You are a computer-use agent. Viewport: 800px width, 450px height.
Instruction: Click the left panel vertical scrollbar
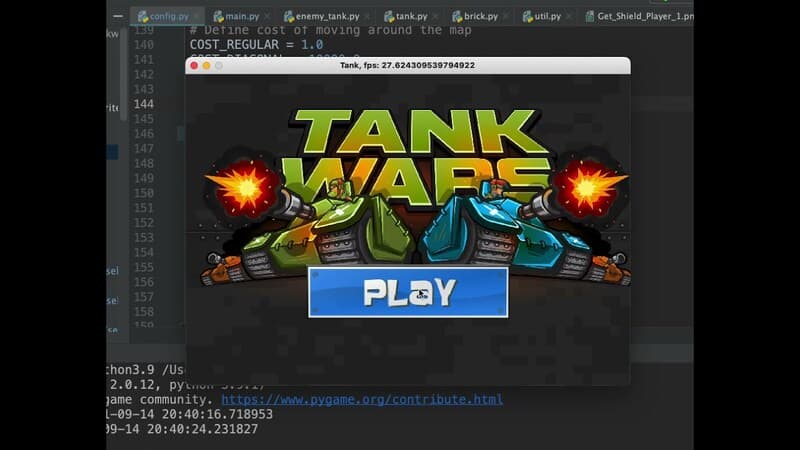tap(123, 74)
